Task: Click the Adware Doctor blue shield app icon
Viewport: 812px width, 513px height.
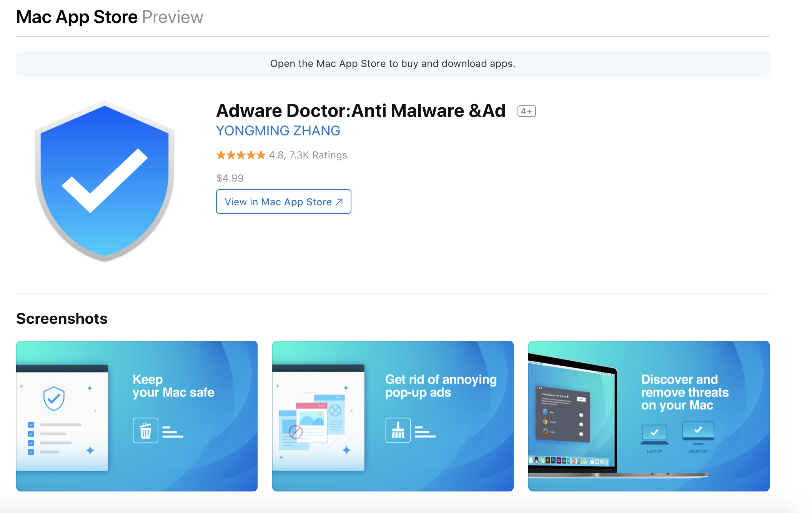Action: tap(105, 181)
